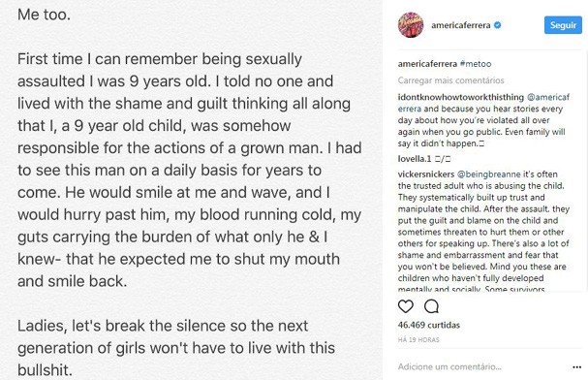Click the vickersnickers comment text body

(x=483, y=232)
